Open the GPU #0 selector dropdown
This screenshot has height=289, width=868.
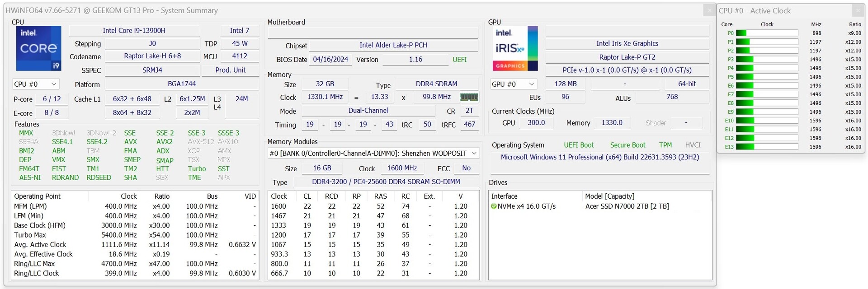pyautogui.click(x=514, y=84)
